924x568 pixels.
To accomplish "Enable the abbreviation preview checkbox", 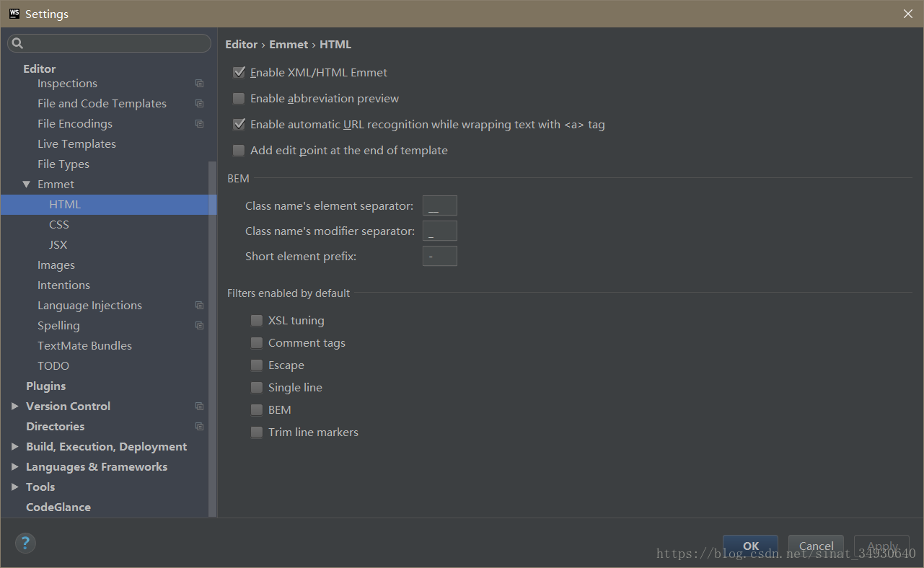I will pos(239,98).
